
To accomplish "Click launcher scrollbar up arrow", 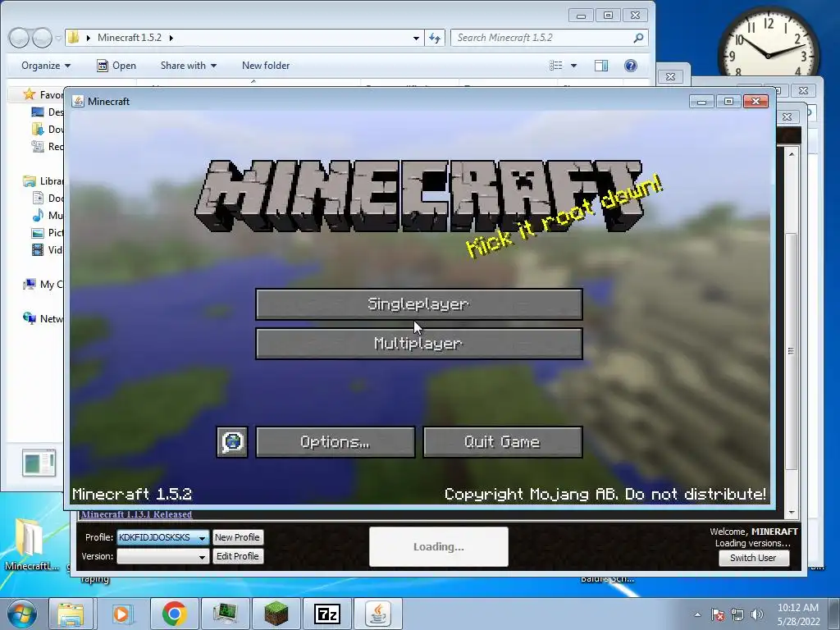I will (x=792, y=154).
